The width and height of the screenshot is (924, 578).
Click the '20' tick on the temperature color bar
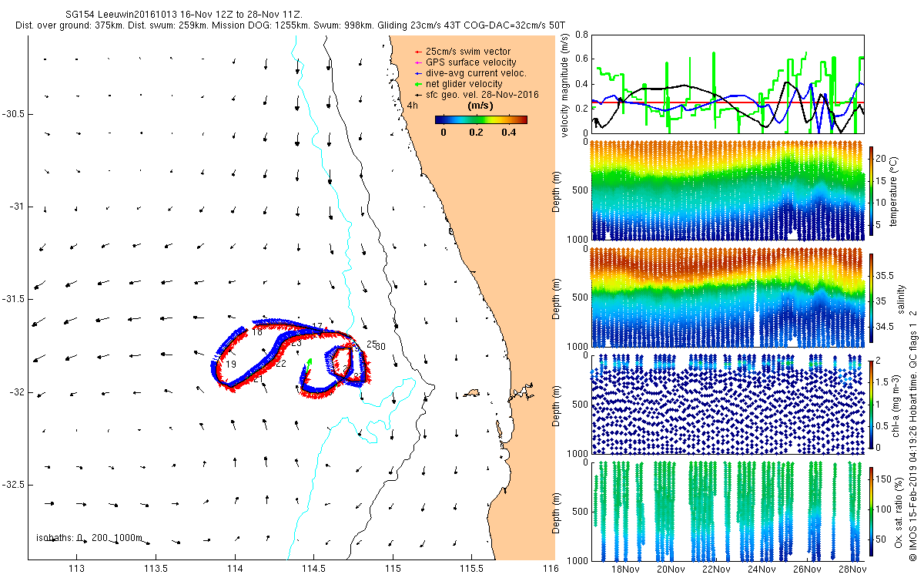pyautogui.click(x=882, y=158)
